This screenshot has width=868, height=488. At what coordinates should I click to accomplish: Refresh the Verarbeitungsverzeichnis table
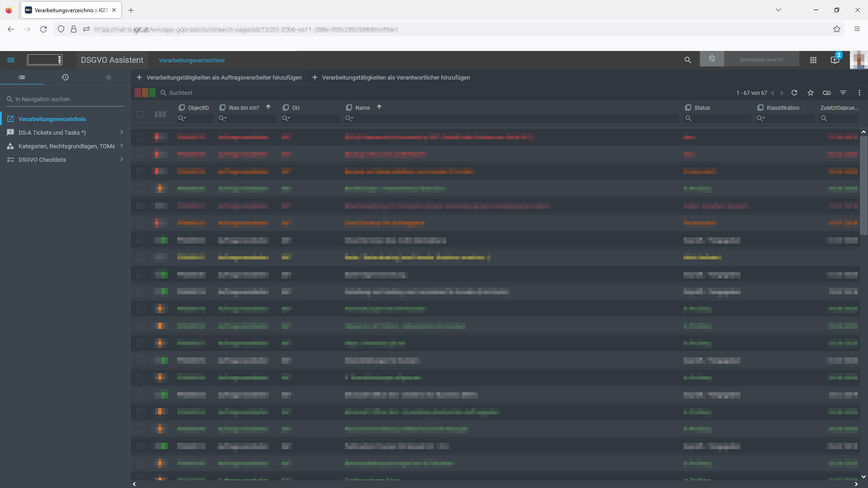794,93
